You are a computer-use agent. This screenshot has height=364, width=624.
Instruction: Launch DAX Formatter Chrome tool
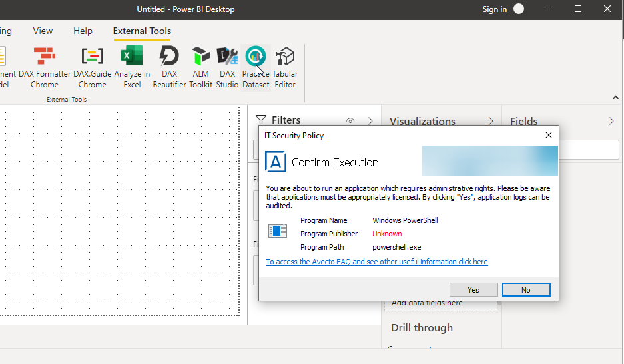point(45,67)
